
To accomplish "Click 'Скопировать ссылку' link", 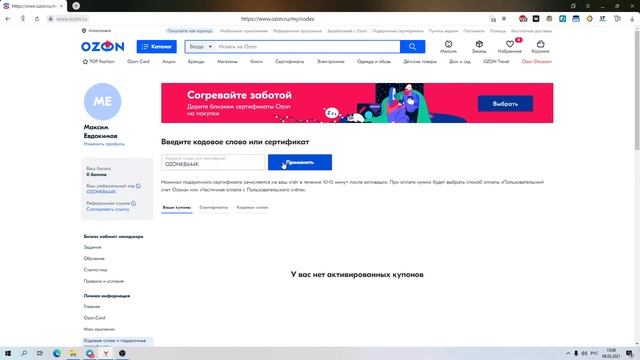I will pyautogui.click(x=108, y=209).
